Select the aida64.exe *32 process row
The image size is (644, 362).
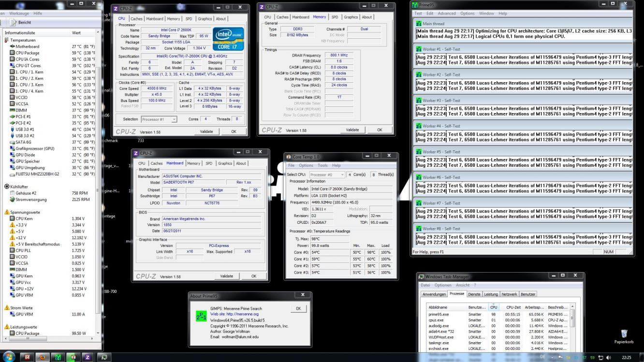498,332
